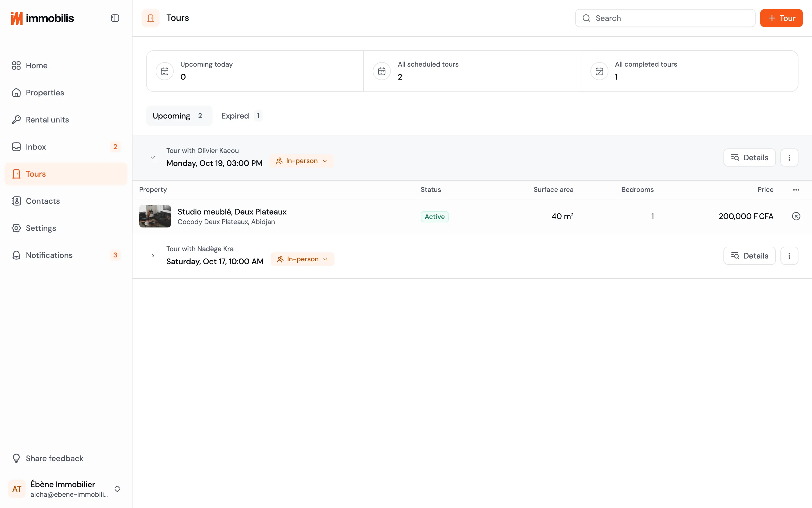Collapse the sidebar with the panel icon

tap(115, 18)
